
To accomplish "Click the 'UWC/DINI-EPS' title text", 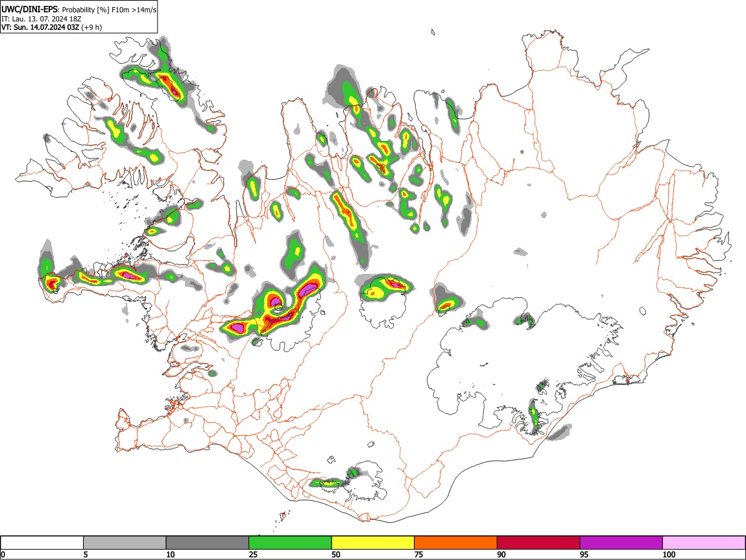I will coord(30,10).
